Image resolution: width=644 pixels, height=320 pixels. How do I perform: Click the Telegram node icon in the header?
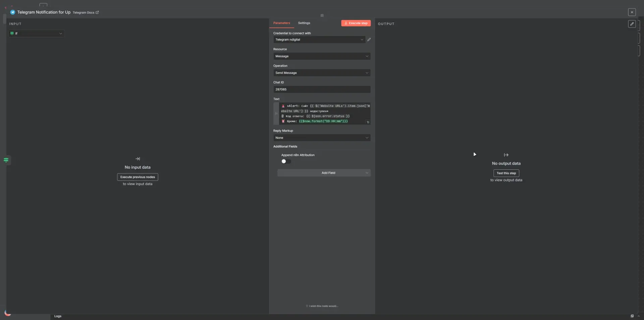pyautogui.click(x=13, y=12)
